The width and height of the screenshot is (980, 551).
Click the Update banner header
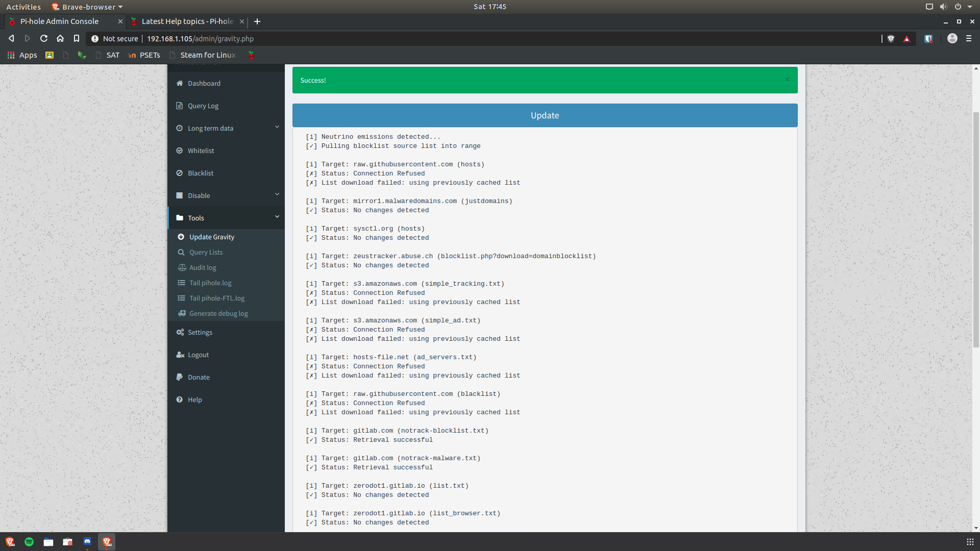(x=544, y=115)
